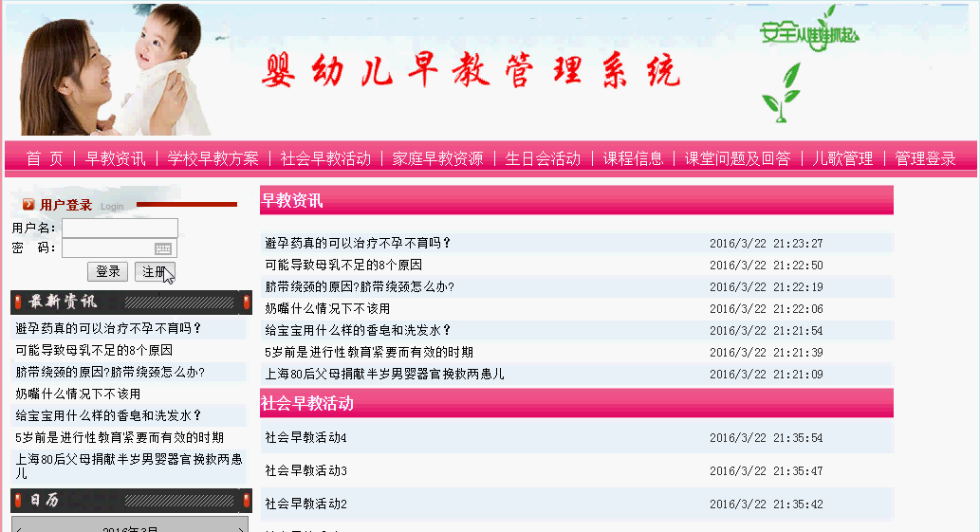Go to 学校早教方案 in the navigation bar
The image size is (980, 532).
pos(213,158)
